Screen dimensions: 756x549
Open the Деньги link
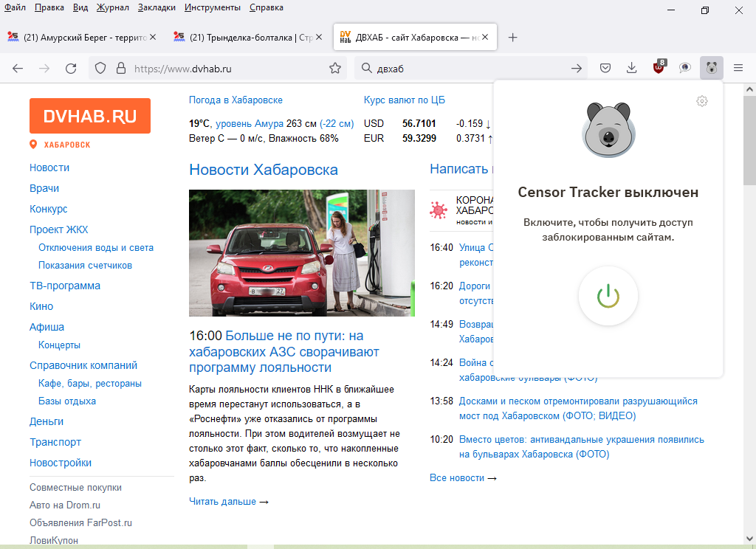point(47,421)
